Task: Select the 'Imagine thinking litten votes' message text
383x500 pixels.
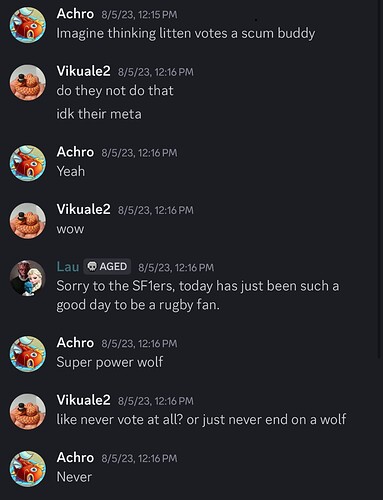Action: [x=186, y=34]
